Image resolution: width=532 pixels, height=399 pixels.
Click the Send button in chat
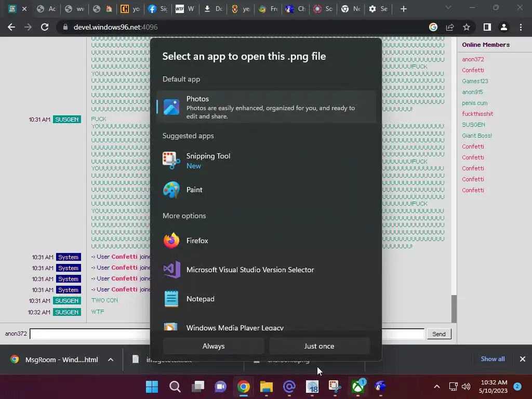pos(438,334)
